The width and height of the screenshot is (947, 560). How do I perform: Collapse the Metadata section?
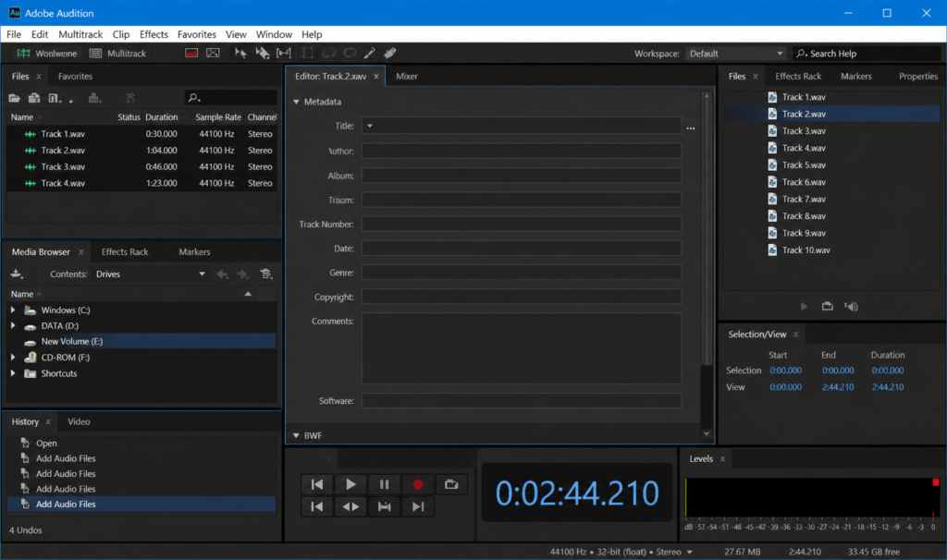click(x=296, y=102)
